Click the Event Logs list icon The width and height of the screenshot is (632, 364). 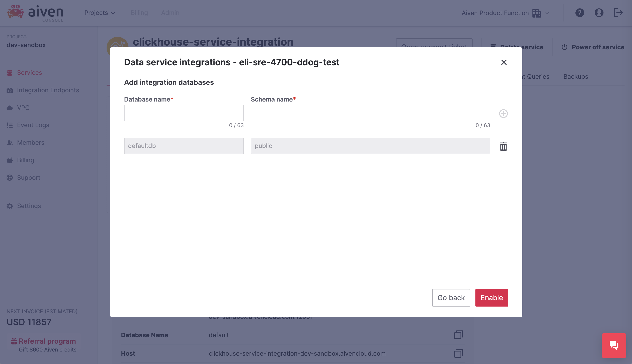9,125
